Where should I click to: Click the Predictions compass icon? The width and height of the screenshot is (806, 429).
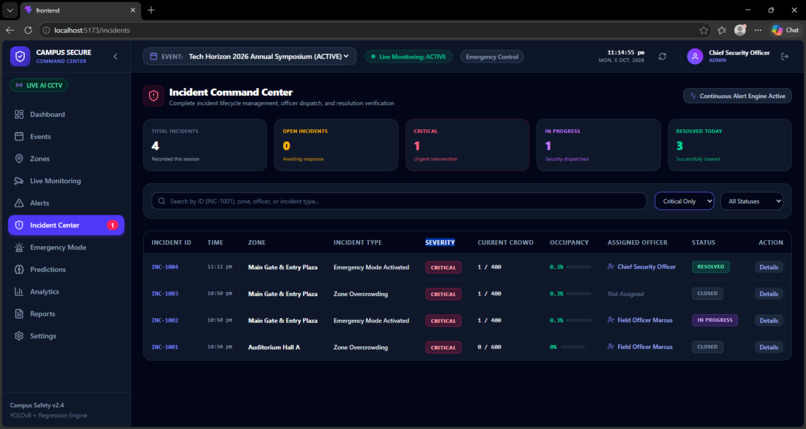(x=19, y=269)
